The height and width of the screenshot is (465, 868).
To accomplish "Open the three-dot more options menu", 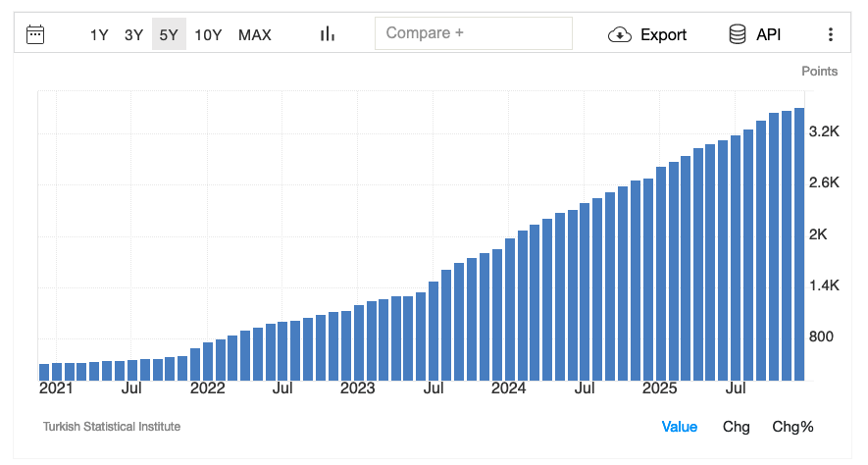I will (831, 34).
